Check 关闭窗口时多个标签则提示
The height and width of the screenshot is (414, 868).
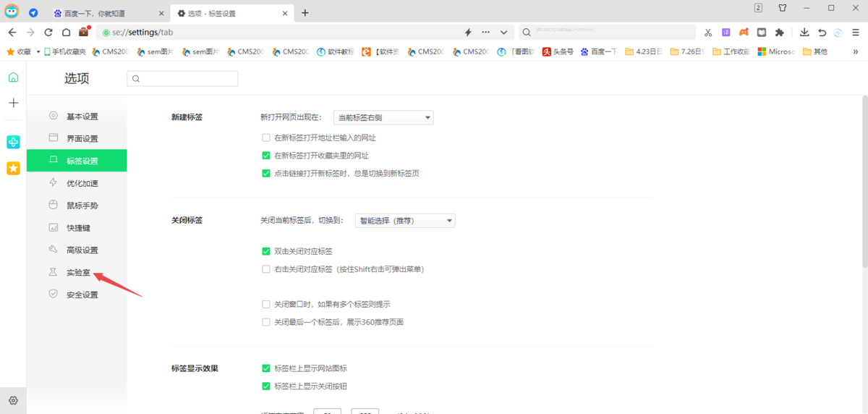coord(266,304)
